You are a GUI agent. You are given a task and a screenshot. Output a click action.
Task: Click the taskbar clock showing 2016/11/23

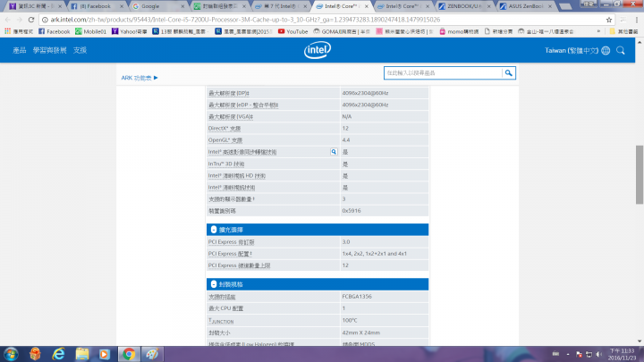coord(622,354)
